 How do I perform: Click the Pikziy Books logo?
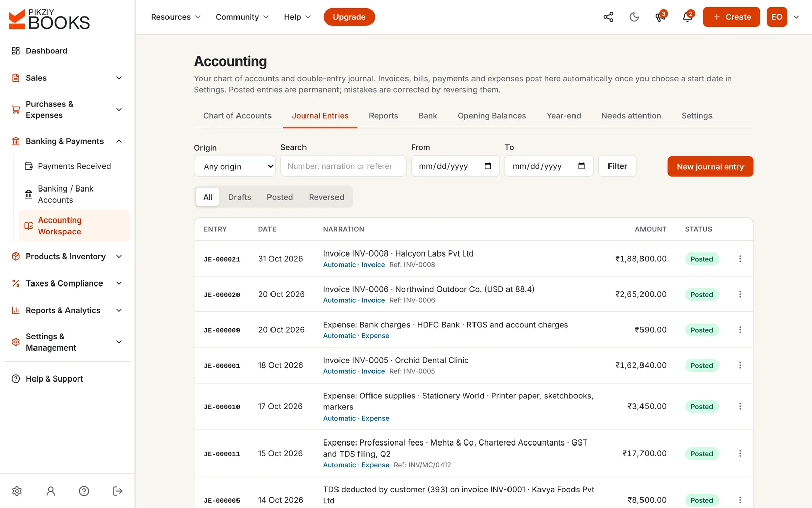pos(49,19)
